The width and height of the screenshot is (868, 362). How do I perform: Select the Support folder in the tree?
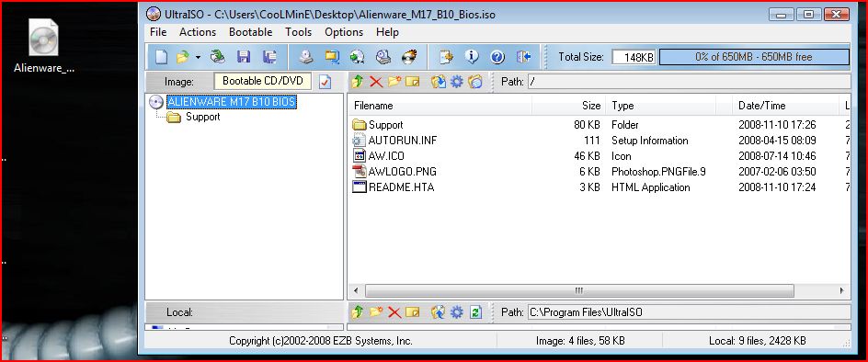coord(202,117)
